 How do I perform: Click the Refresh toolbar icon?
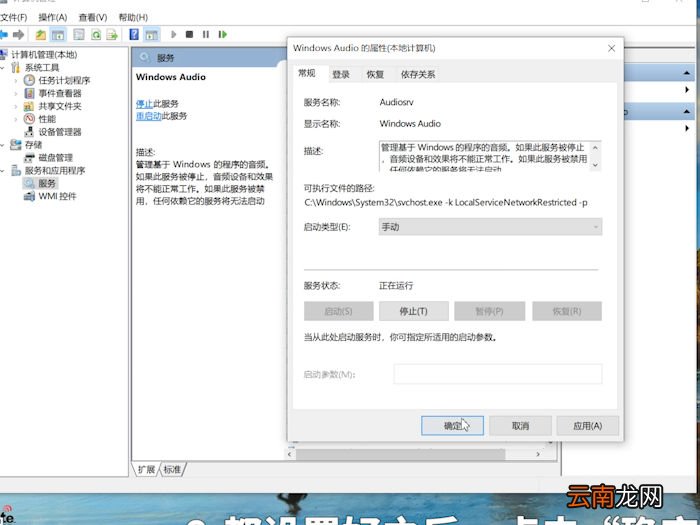tap(96, 34)
